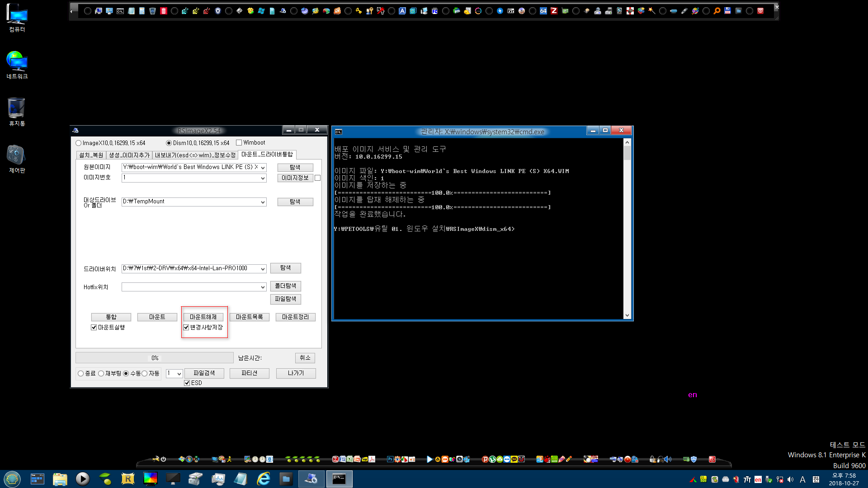Click the cmd window scrollbar down arrow
The image size is (868, 488).
627,315
